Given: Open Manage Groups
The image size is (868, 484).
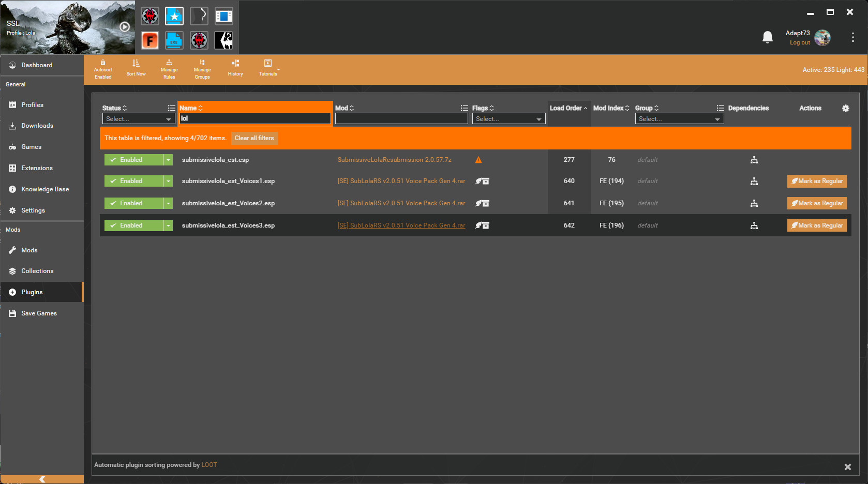Looking at the screenshot, I should [x=202, y=69].
